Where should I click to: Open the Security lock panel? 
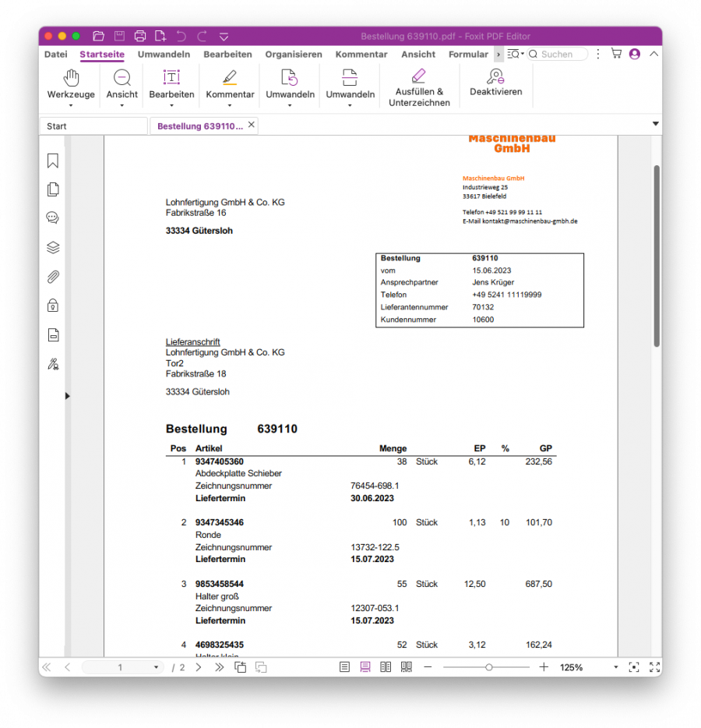click(x=53, y=305)
